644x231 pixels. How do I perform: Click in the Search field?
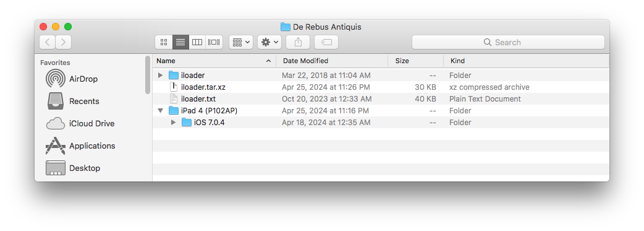(x=508, y=42)
